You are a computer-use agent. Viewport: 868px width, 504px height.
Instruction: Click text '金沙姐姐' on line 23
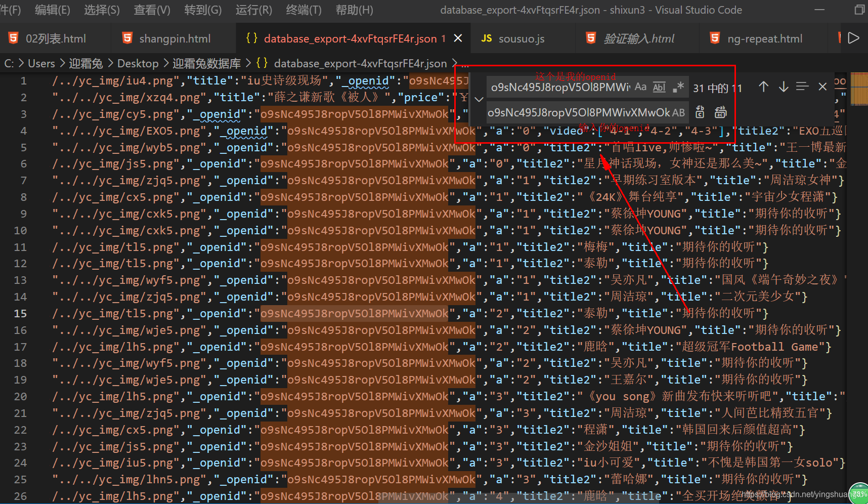coord(607,447)
